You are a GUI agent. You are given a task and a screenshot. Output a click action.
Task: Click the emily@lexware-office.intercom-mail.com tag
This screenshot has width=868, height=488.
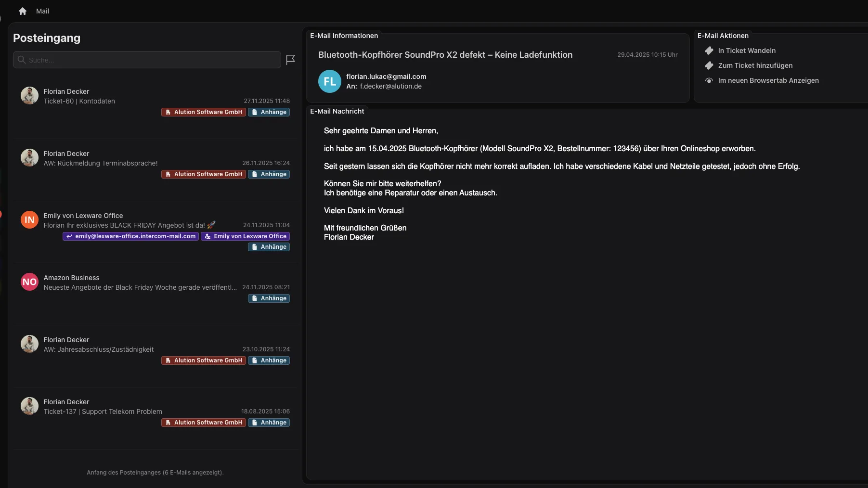point(131,236)
